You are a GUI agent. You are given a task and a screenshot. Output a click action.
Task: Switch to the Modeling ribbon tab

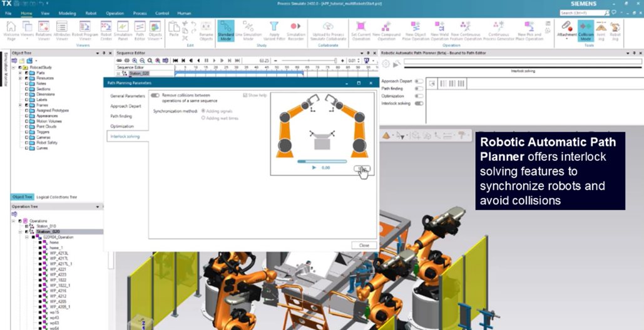coord(68,13)
